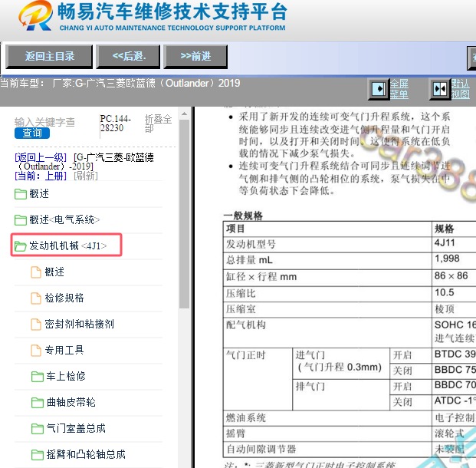Click the 返回上一级 link

coord(41,157)
